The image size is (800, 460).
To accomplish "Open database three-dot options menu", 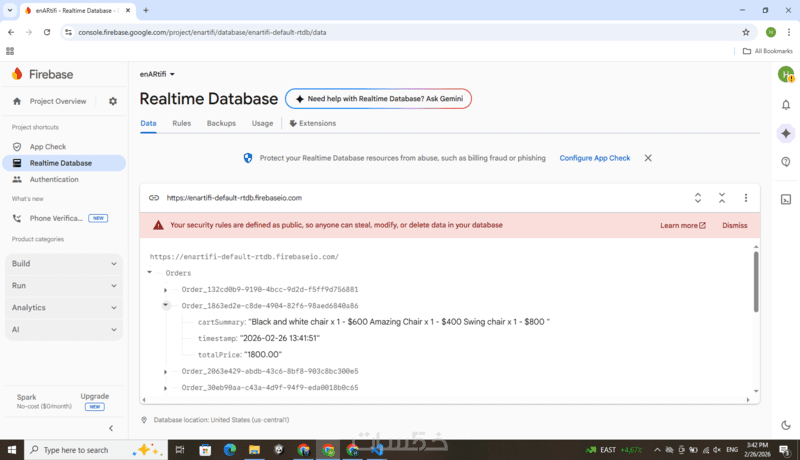I will click(745, 198).
